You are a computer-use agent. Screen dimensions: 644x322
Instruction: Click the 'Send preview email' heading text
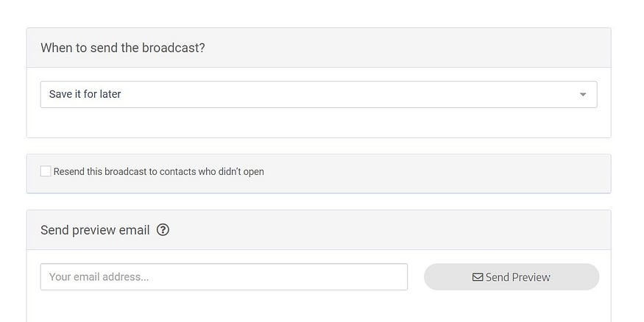click(95, 230)
